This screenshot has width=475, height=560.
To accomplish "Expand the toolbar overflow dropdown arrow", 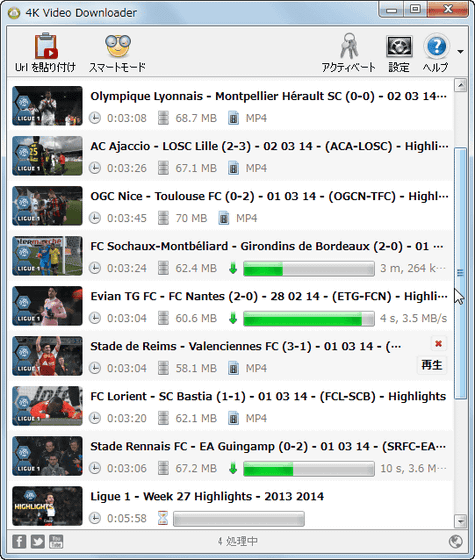I will pos(460,52).
